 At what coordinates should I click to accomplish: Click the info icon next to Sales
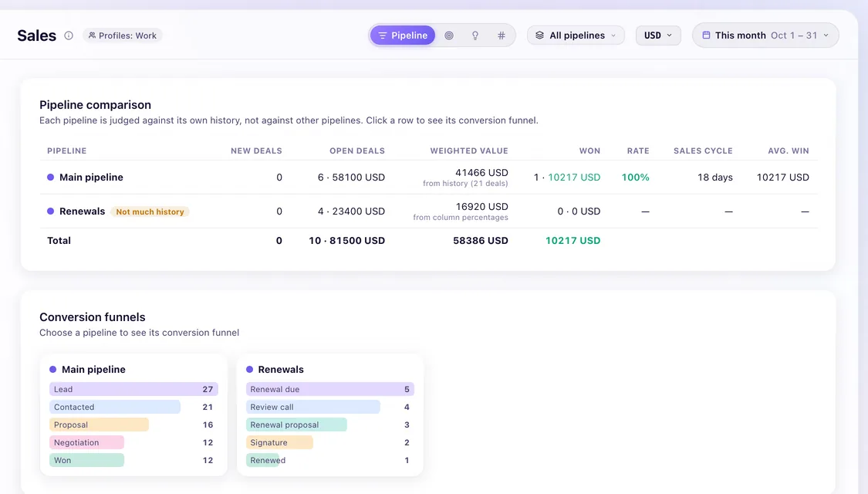coord(69,36)
